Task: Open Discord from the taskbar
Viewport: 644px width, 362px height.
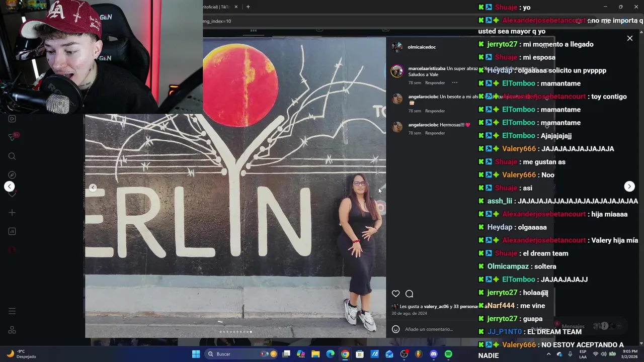Action: tap(434, 354)
